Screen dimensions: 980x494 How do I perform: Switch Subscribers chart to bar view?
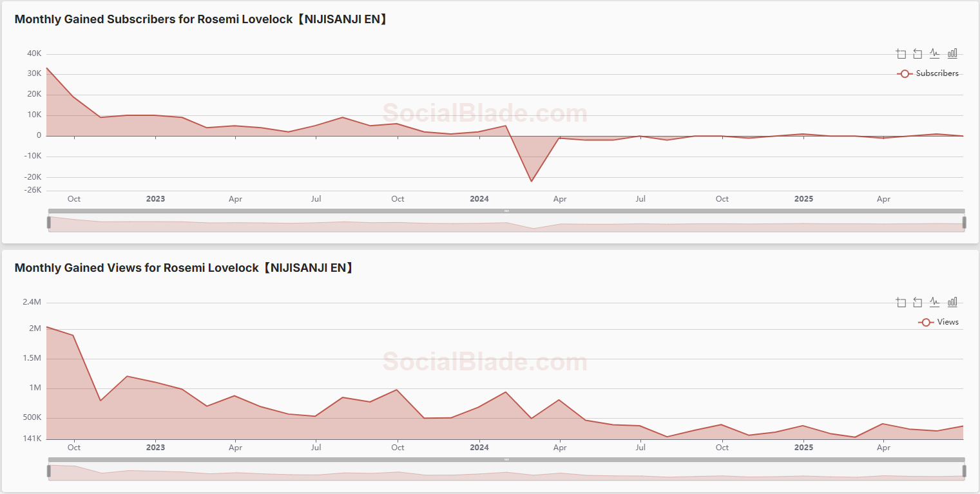coord(952,54)
